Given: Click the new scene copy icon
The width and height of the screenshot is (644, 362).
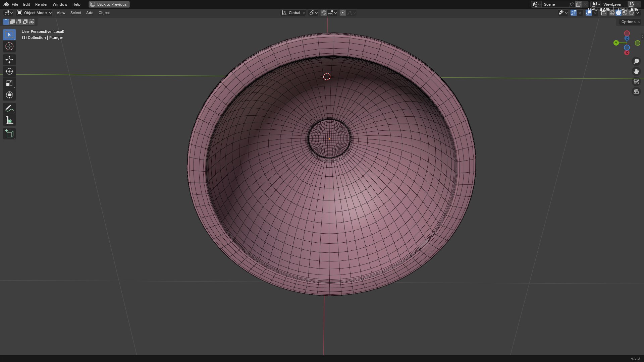Looking at the screenshot, I should [x=578, y=4].
